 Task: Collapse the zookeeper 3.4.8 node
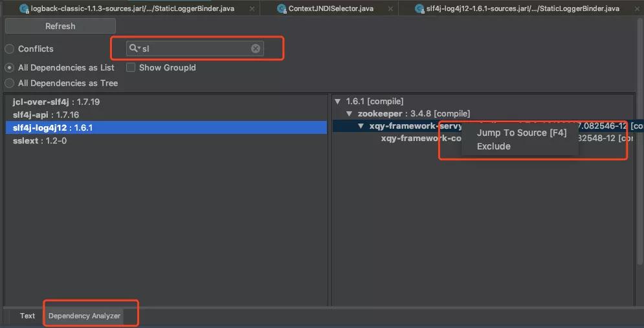349,114
